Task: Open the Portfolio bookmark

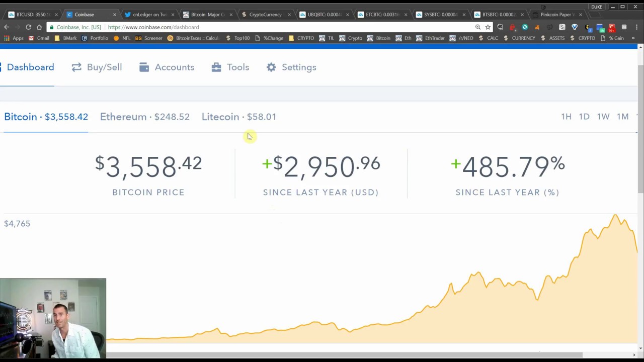Action: (95, 38)
